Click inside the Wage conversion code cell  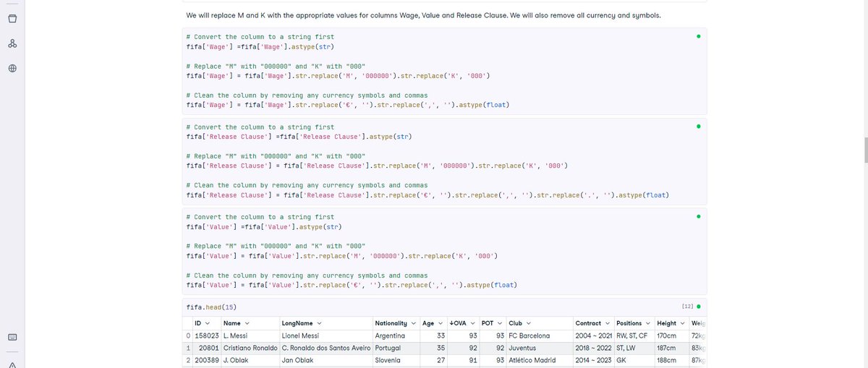(444, 71)
